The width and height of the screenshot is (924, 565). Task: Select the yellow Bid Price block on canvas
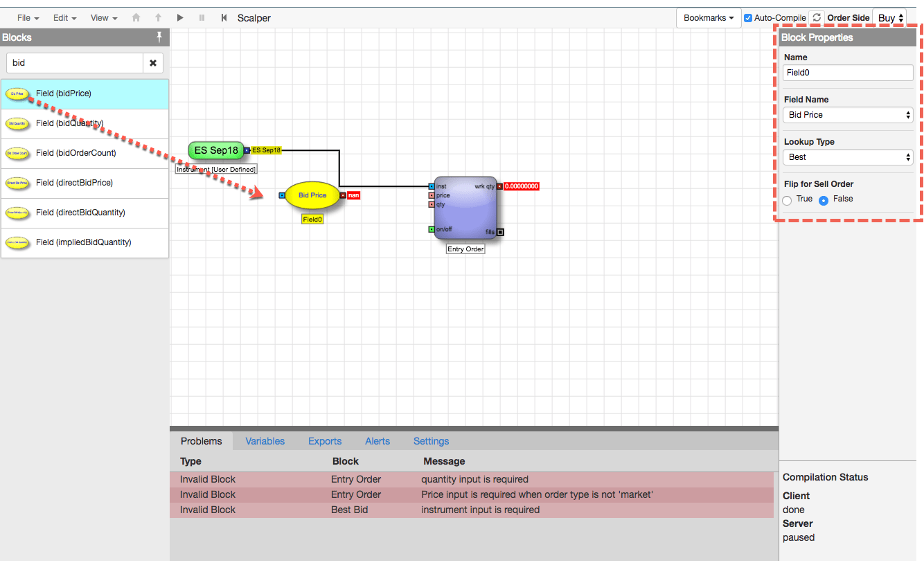(x=312, y=195)
